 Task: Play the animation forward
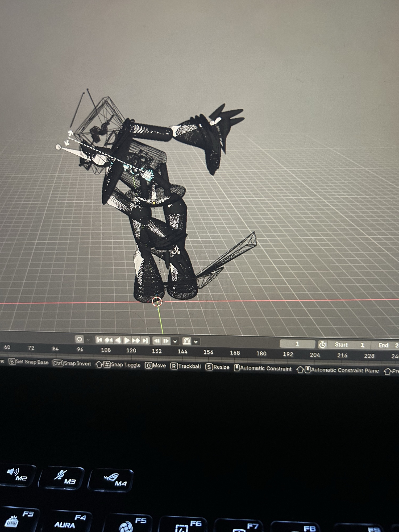coord(127,340)
